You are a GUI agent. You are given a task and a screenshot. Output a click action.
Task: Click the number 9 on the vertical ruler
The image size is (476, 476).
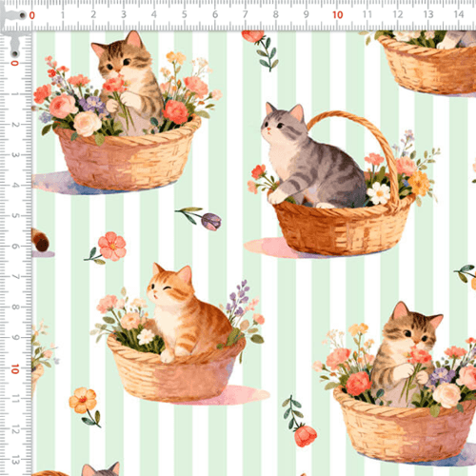pos(15,337)
